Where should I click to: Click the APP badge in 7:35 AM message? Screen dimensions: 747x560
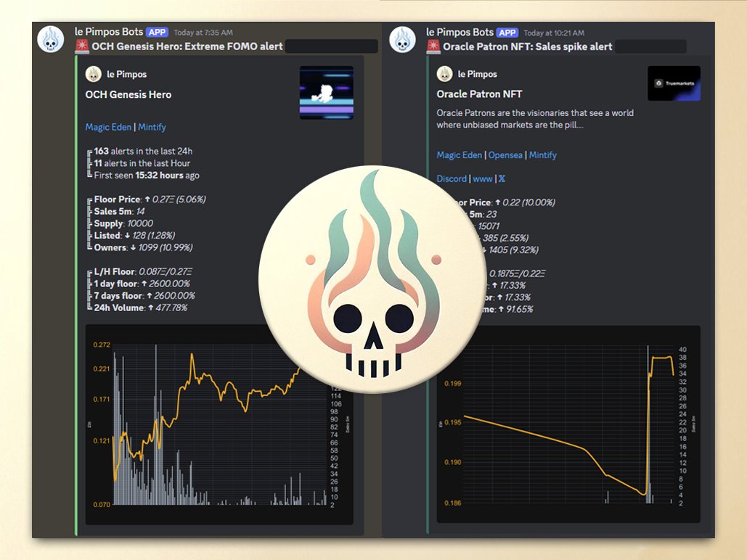click(x=158, y=33)
